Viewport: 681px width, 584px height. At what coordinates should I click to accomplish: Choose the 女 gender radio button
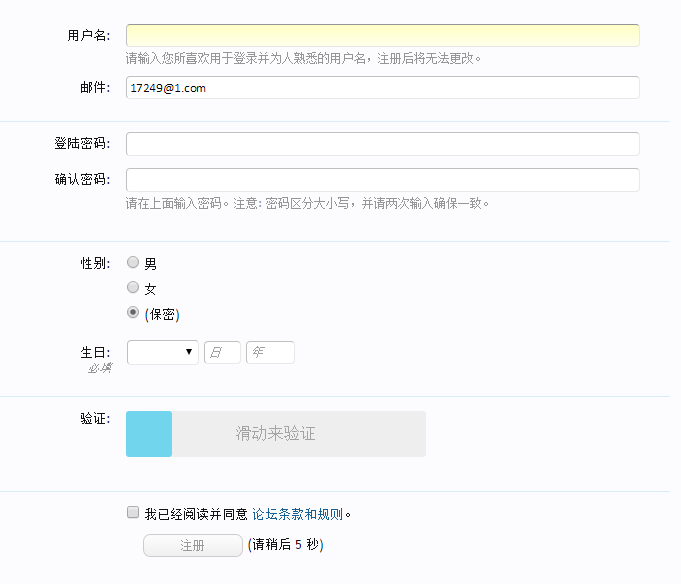pyautogui.click(x=133, y=288)
